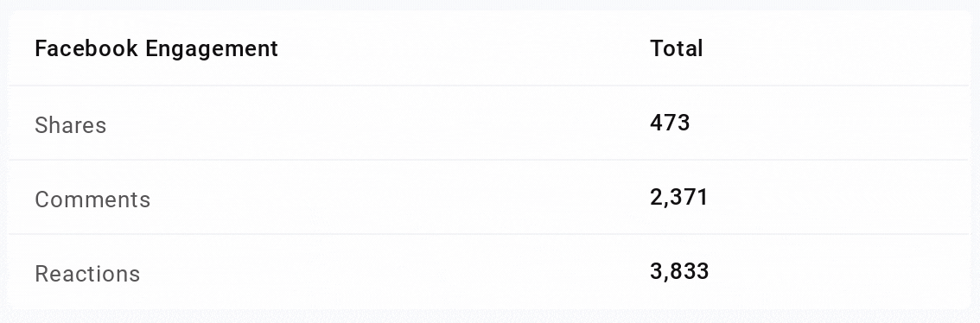Click the divider between Shares and Comments rows
Image resolution: width=980 pixels, height=323 pixels.
pyautogui.click(x=489, y=160)
